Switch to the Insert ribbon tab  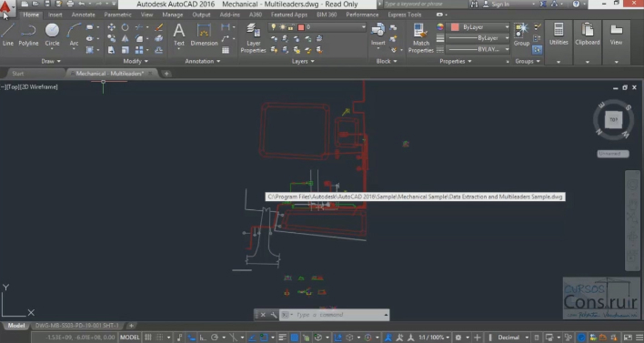[55, 15]
